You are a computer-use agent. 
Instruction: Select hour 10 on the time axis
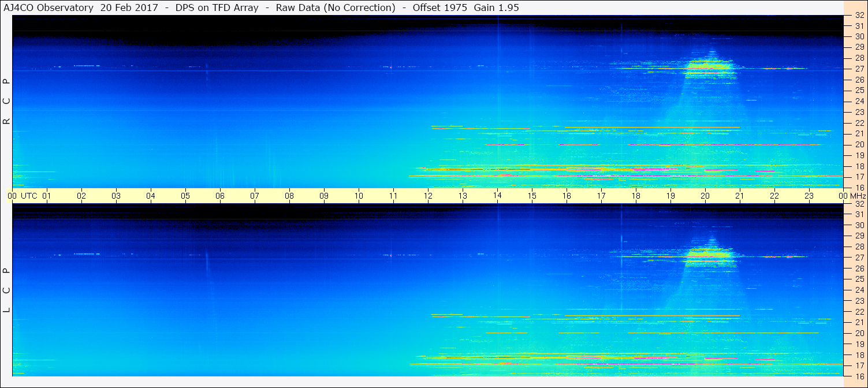(x=359, y=196)
